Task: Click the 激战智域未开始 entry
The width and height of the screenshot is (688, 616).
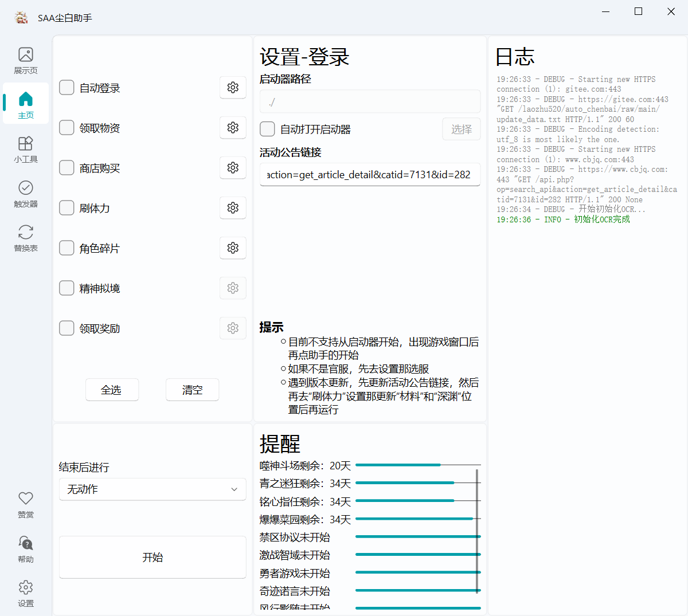Action: pos(295,555)
